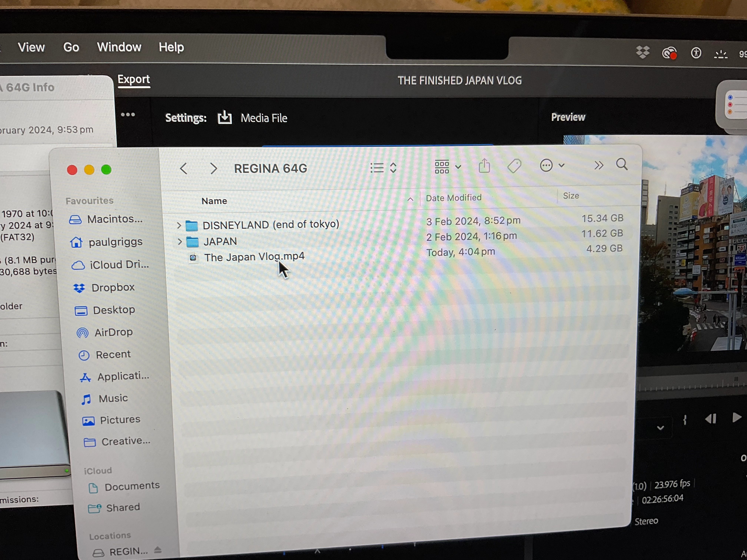Select the Export tab

point(133,79)
